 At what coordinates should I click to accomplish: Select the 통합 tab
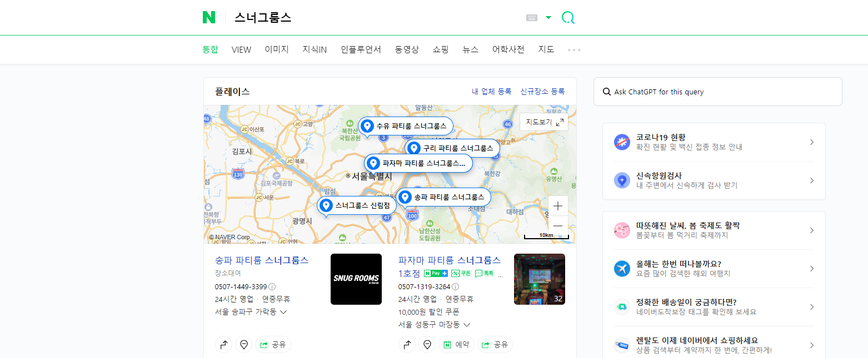(x=210, y=49)
